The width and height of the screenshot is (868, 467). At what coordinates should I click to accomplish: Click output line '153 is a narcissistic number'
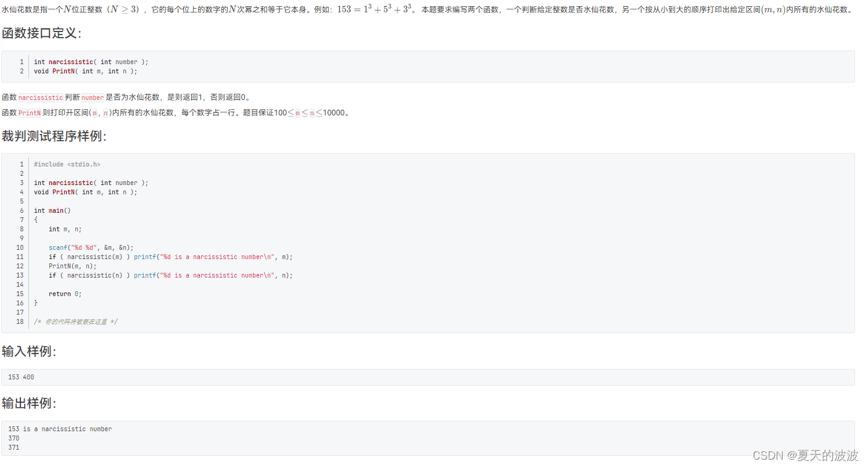[60, 429]
